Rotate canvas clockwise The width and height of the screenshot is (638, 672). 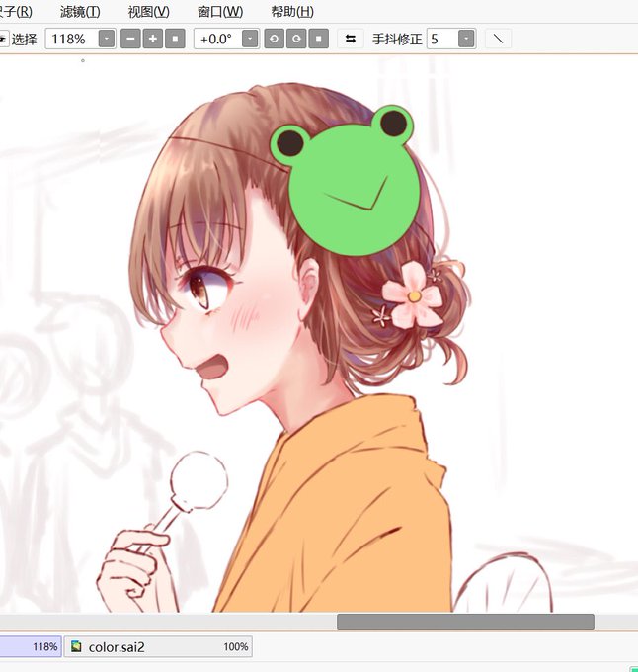[296, 39]
